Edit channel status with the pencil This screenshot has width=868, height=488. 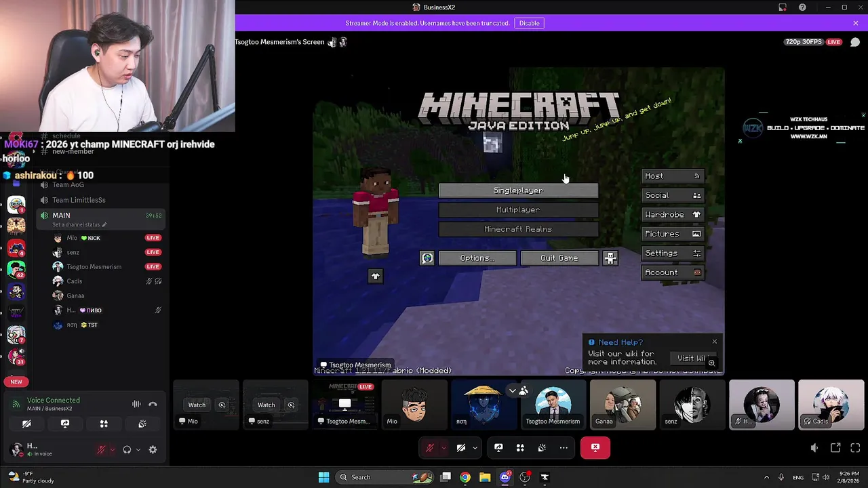pyautogui.click(x=104, y=224)
